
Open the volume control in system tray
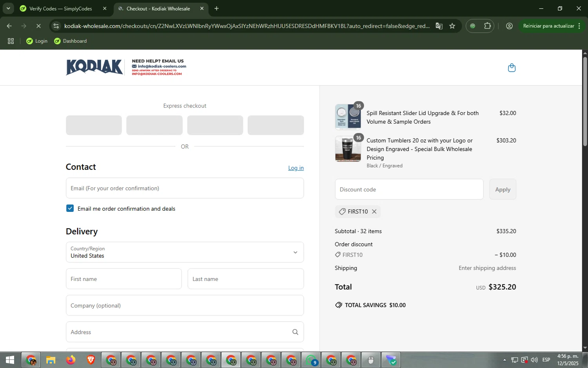click(x=534, y=360)
